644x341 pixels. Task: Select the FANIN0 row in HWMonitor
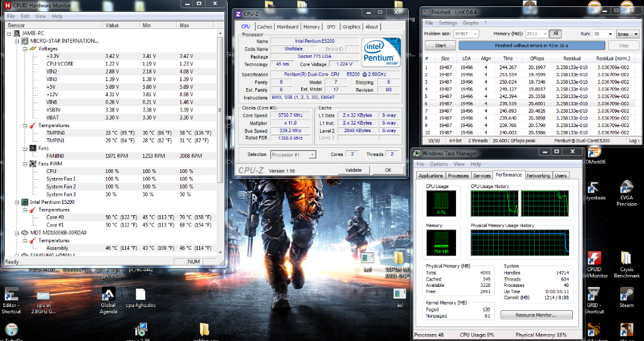(111, 155)
